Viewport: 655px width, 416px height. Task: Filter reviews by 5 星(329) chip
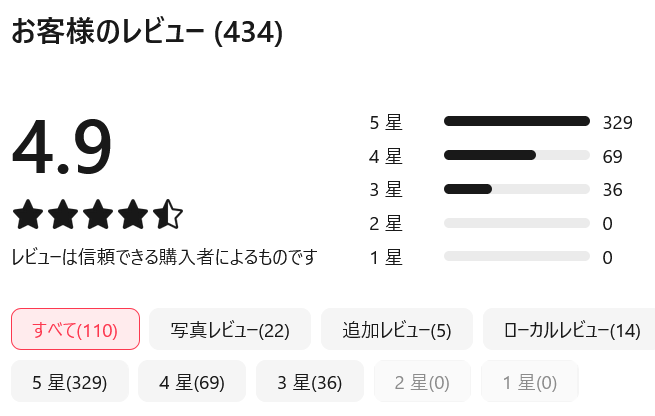click(71, 381)
